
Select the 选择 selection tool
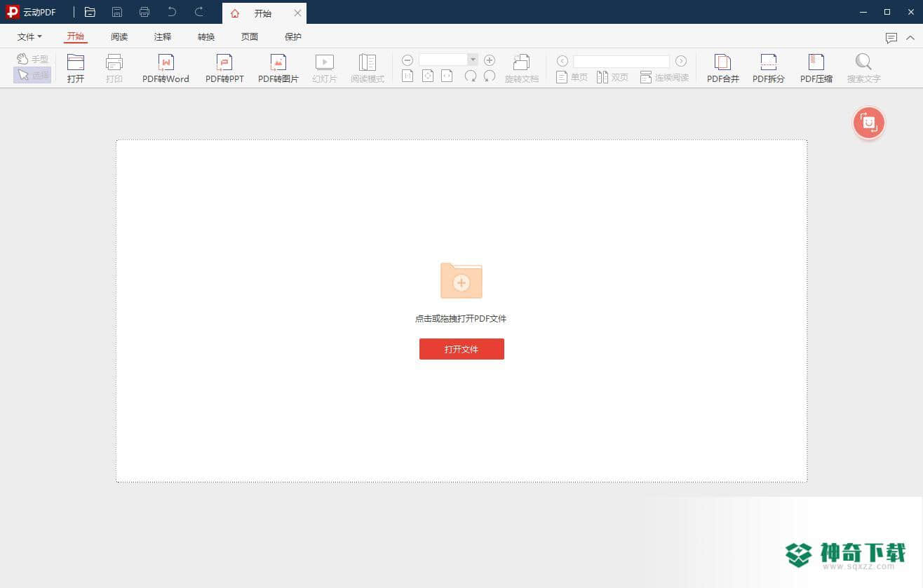(x=32, y=75)
